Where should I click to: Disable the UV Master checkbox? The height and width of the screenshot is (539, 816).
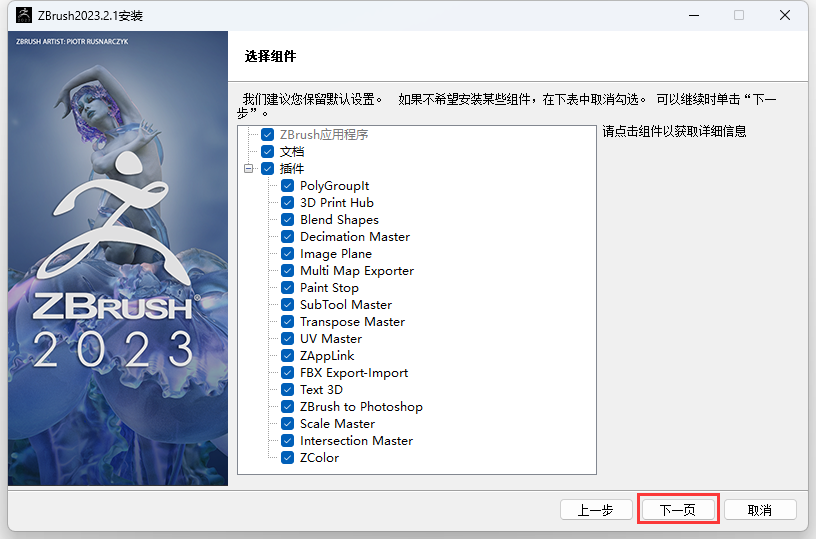pyautogui.click(x=287, y=339)
